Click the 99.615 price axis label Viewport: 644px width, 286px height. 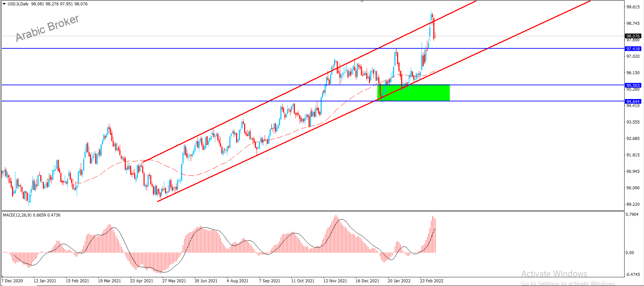[633, 7]
